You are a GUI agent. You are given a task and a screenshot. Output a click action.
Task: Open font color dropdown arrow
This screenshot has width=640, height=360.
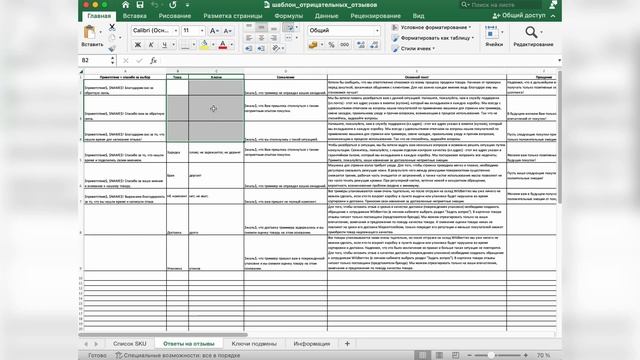tap(232, 44)
